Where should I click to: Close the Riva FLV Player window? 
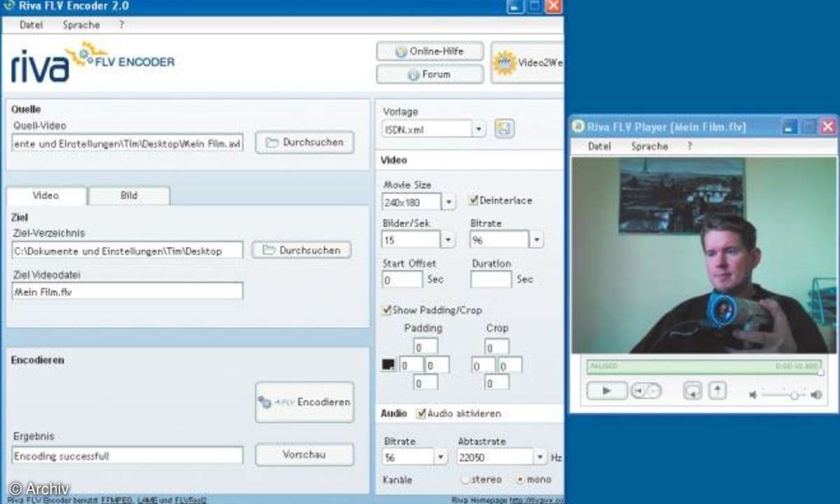[x=828, y=127]
